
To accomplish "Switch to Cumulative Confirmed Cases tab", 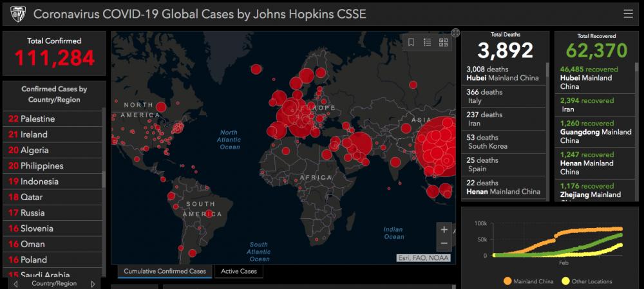I will pos(165,272).
